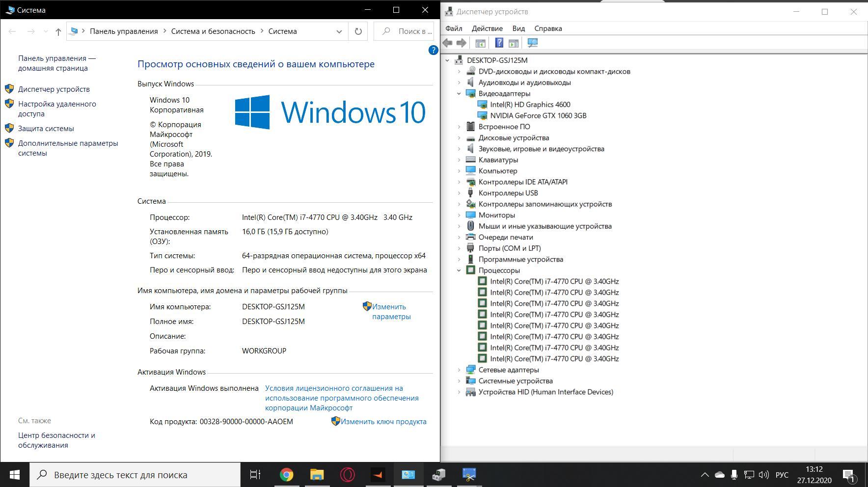Go up one level with the up arrow
The image size is (868, 487).
(58, 31)
